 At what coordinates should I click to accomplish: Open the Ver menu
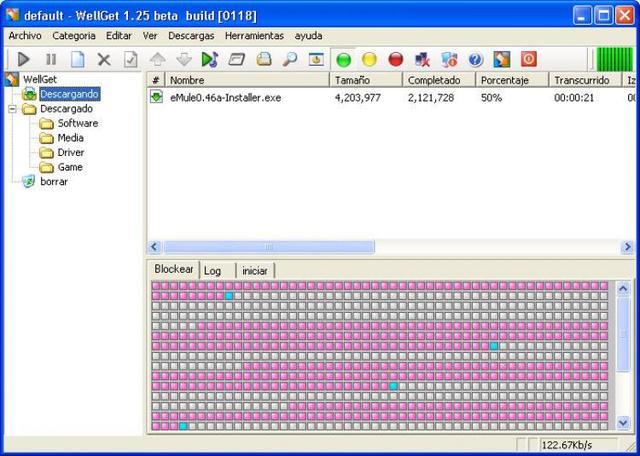[150, 36]
